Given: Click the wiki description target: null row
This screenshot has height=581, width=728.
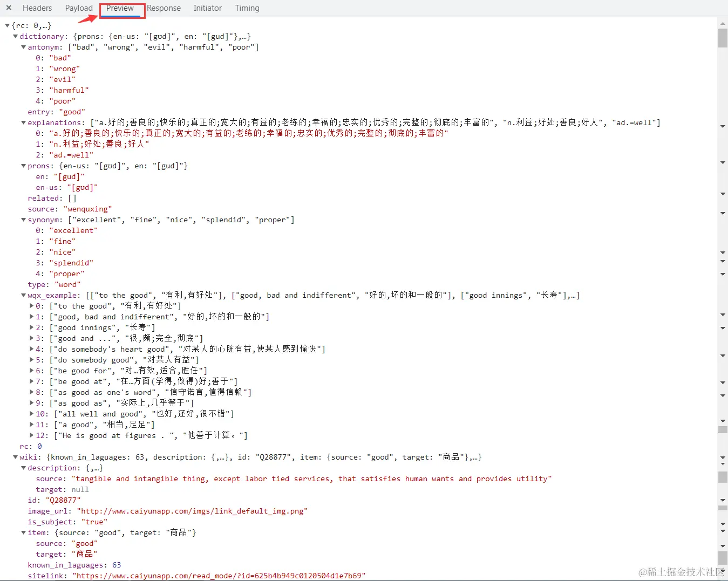Looking at the screenshot, I should tap(62, 489).
